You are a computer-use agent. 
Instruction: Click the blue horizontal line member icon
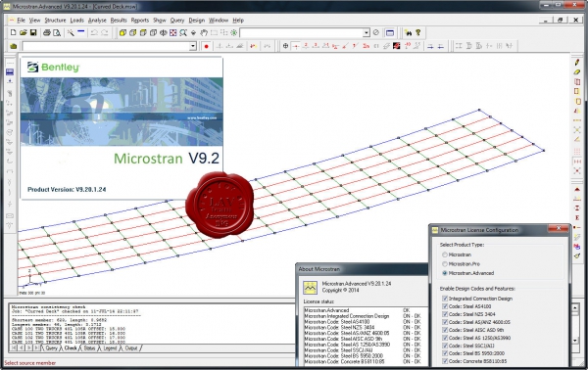[x=80, y=32]
